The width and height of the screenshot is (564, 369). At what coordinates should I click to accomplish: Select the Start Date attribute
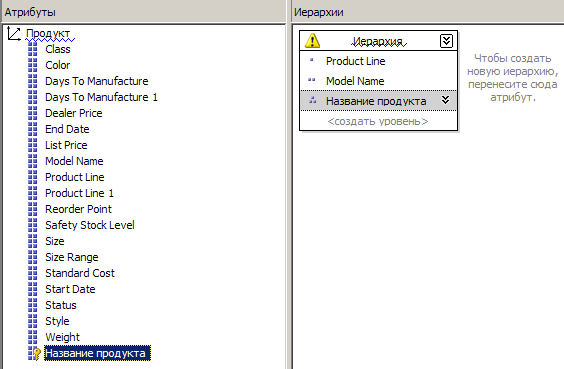70,289
